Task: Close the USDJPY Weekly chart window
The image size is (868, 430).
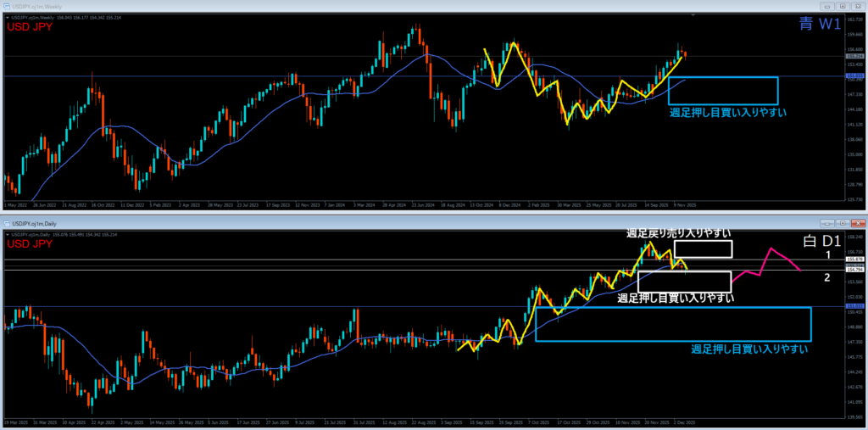Action: tap(856, 5)
